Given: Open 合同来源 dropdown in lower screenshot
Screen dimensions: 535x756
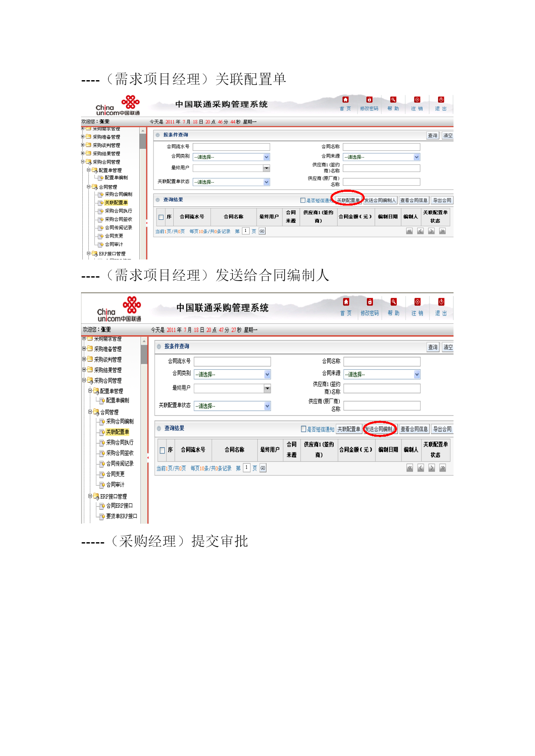Looking at the screenshot, I should coord(417,374).
